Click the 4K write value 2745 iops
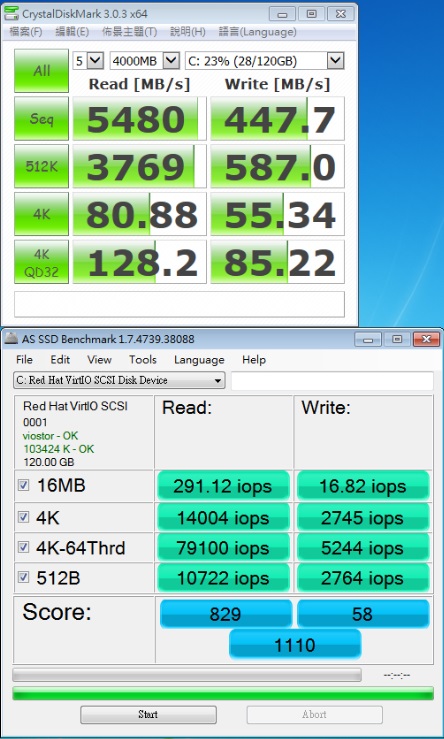This screenshot has height=739, width=444. 363,517
